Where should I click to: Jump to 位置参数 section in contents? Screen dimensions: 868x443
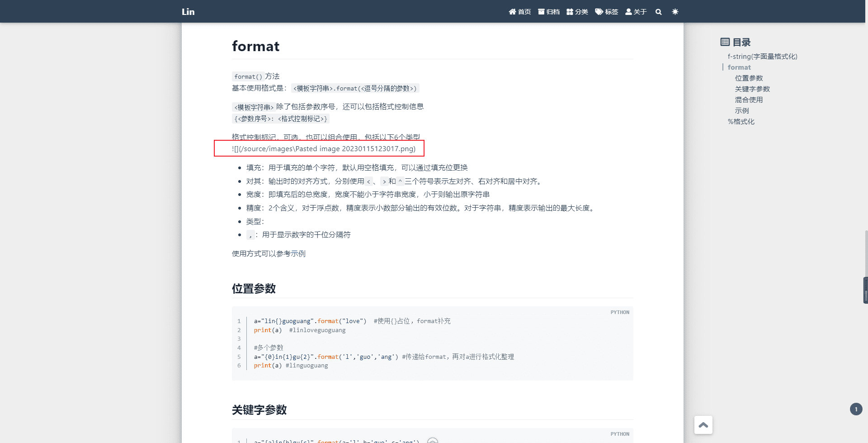[x=749, y=78]
